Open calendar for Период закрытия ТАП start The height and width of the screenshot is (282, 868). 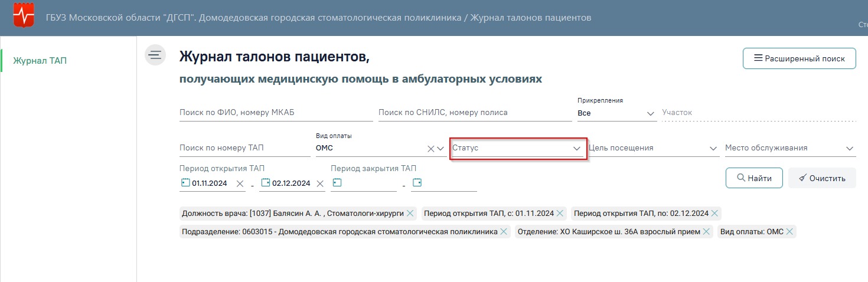[x=336, y=183]
